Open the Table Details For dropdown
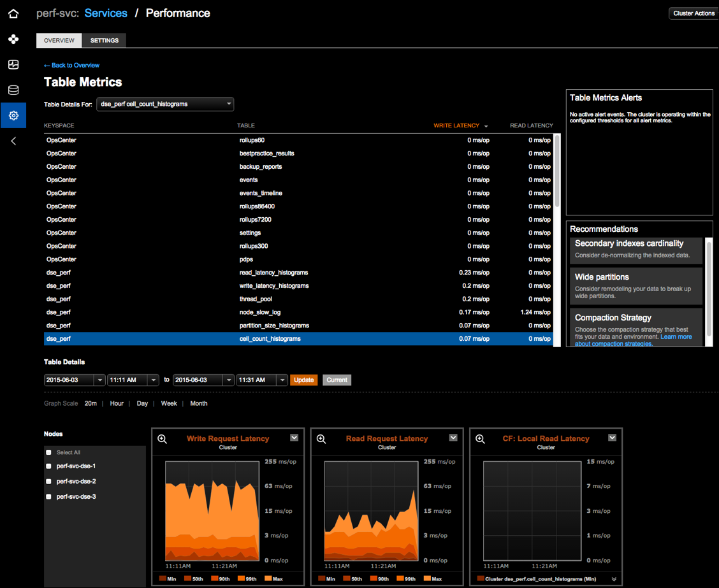 pos(165,104)
